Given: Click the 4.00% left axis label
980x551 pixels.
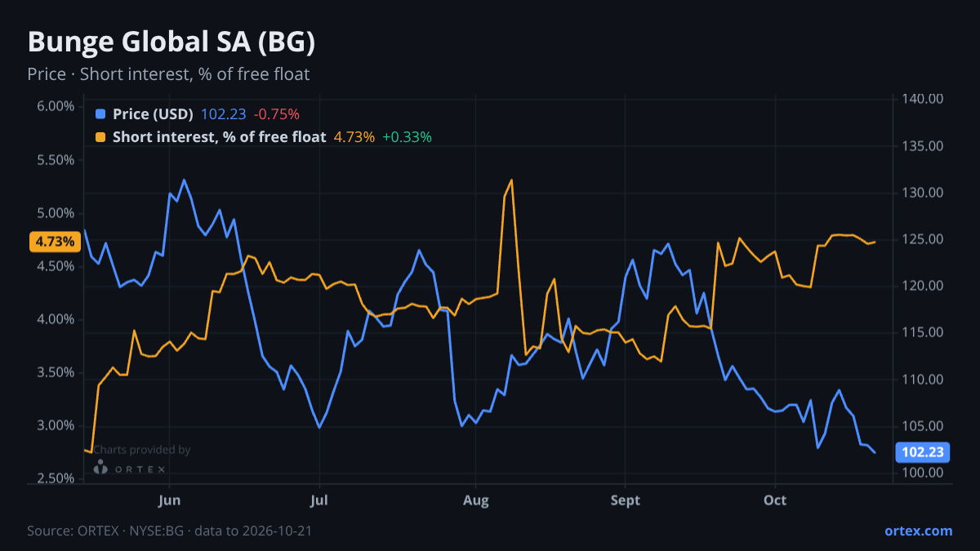Looking at the screenshot, I should (56, 319).
